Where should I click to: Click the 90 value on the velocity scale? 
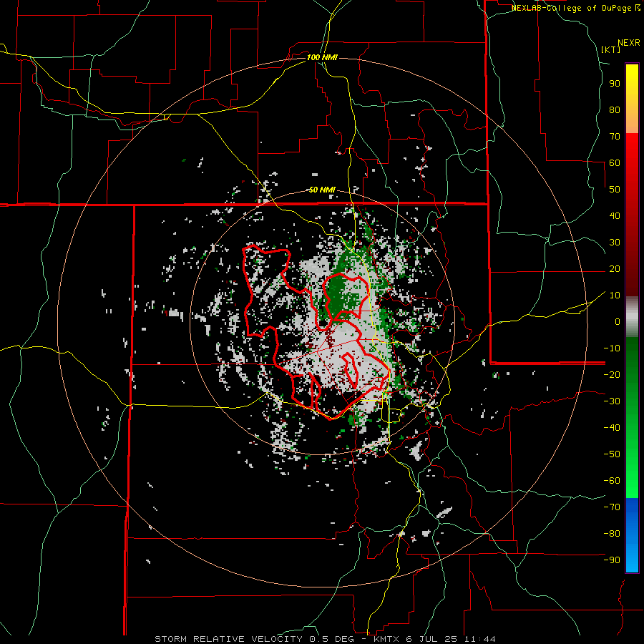[615, 84]
